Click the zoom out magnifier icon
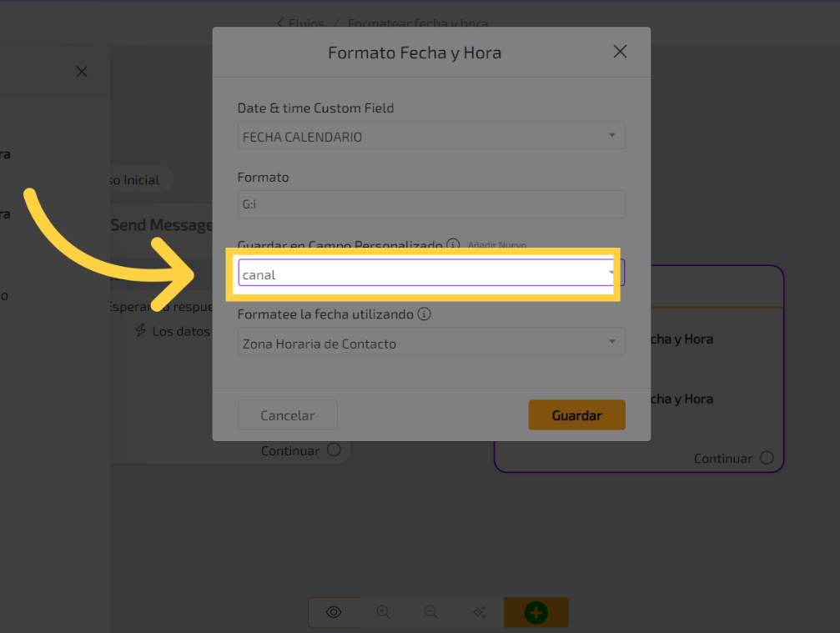The height and width of the screenshot is (633, 840). click(431, 612)
